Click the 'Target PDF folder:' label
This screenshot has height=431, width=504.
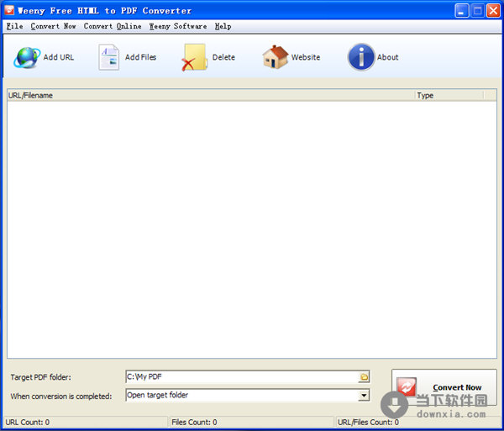[x=41, y=377]
